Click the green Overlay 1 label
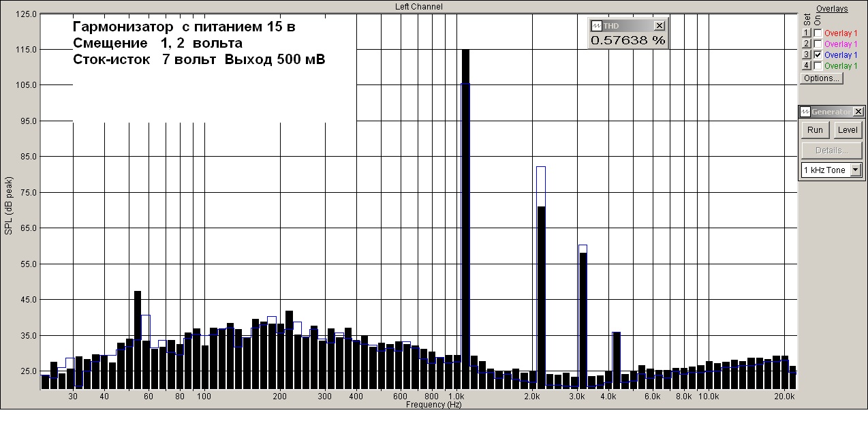 [x=841, y=65]
